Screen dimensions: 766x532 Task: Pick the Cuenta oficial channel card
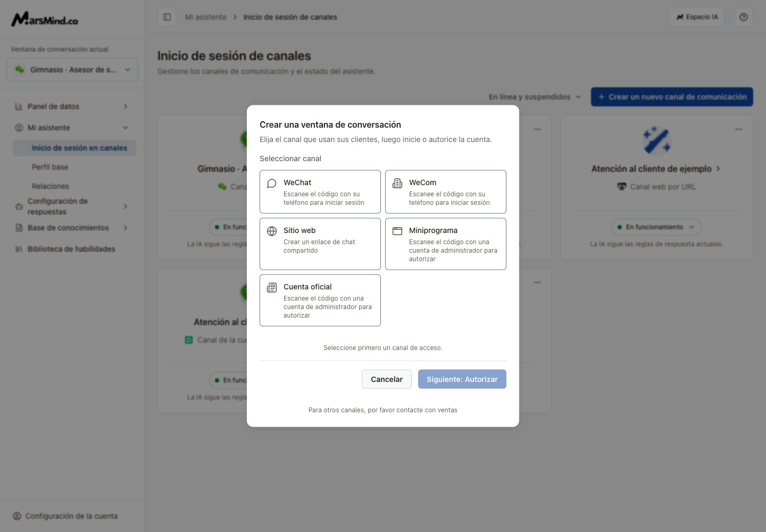click(320, 300)
